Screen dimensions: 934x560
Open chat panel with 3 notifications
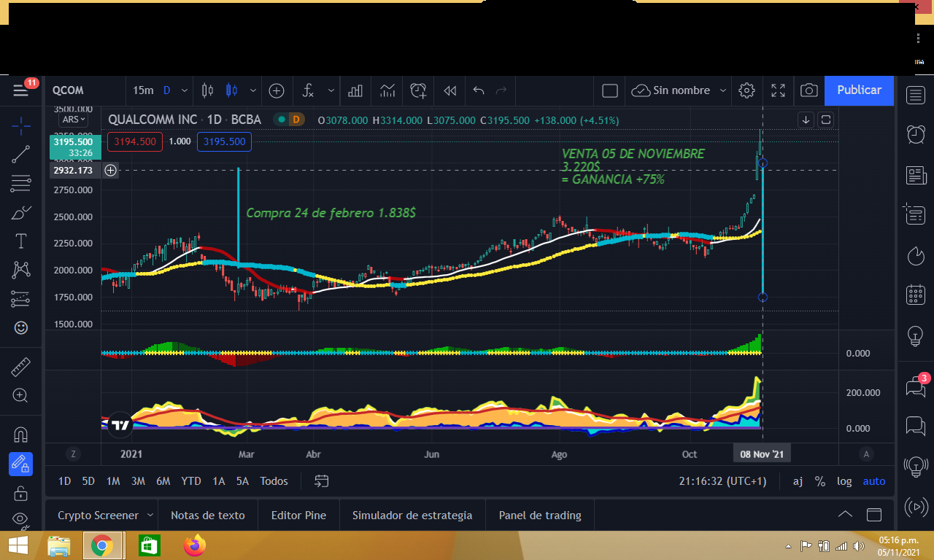pos(916,386)
